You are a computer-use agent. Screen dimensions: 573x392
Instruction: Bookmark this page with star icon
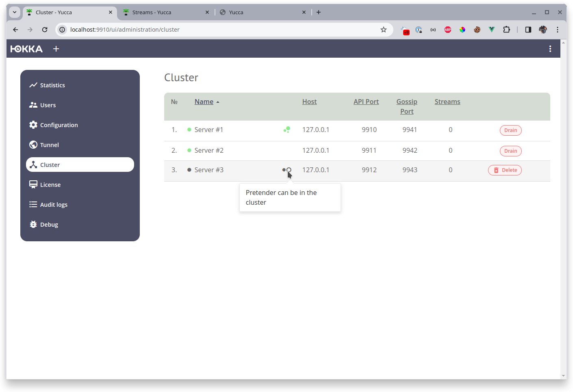[x=384, y=30]
